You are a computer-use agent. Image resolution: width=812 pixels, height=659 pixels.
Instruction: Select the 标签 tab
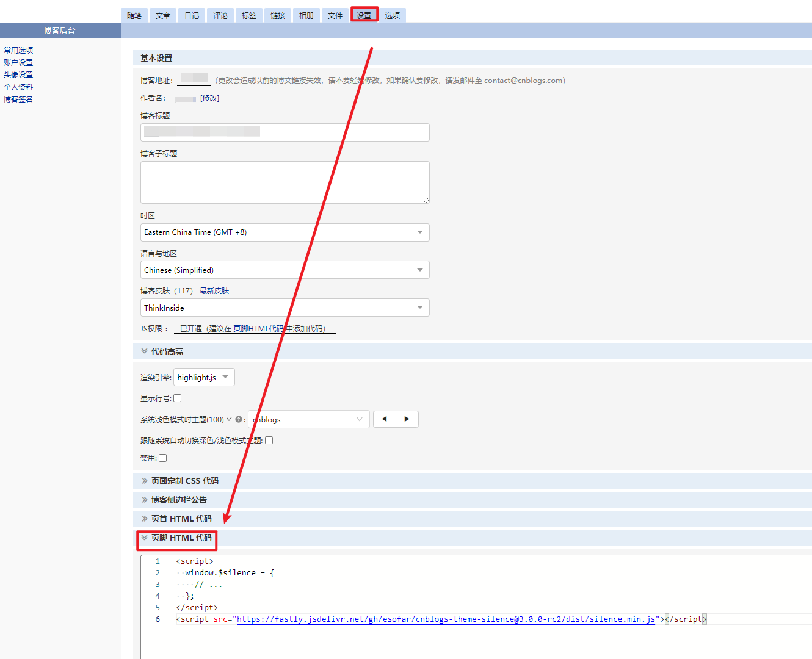tap(249, 15)
